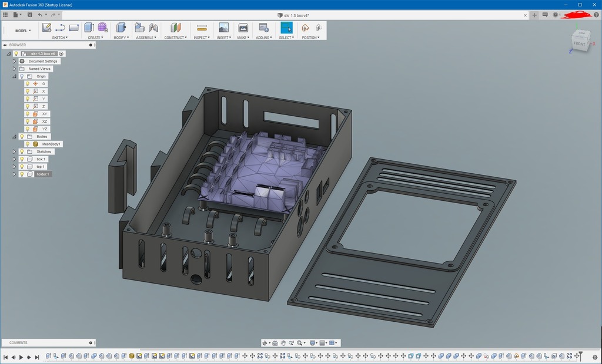Open the MODEL workspace dropdown
Viewport: 602px width, 364px height.
23,31
